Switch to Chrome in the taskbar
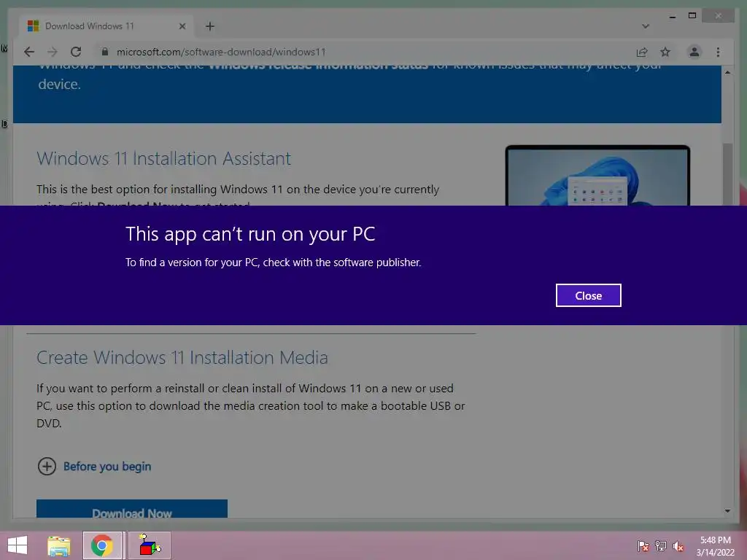This screenshot has width=747, height=560. point(102,545)
